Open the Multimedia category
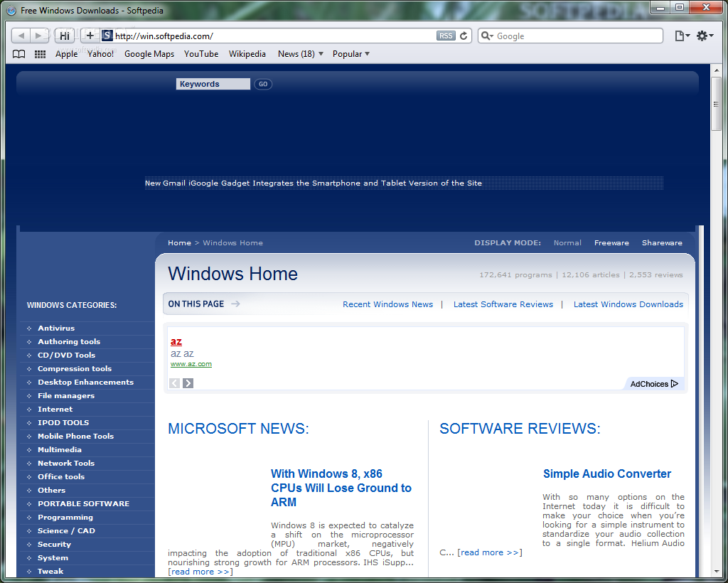Image resolution: width=728 pixels, height=583 pixels. click(60, 449)
